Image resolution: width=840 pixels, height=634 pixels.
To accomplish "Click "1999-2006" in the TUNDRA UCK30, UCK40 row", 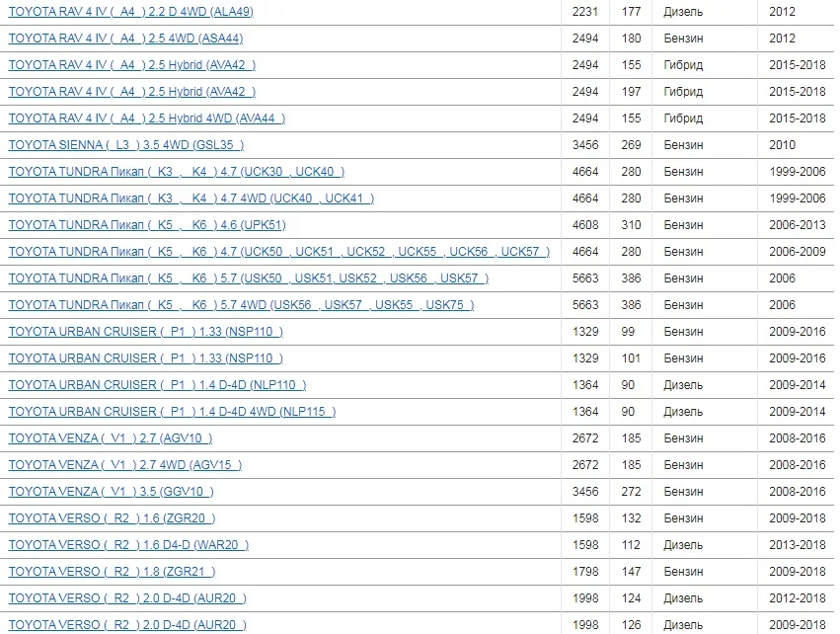I will coord(798,172).
